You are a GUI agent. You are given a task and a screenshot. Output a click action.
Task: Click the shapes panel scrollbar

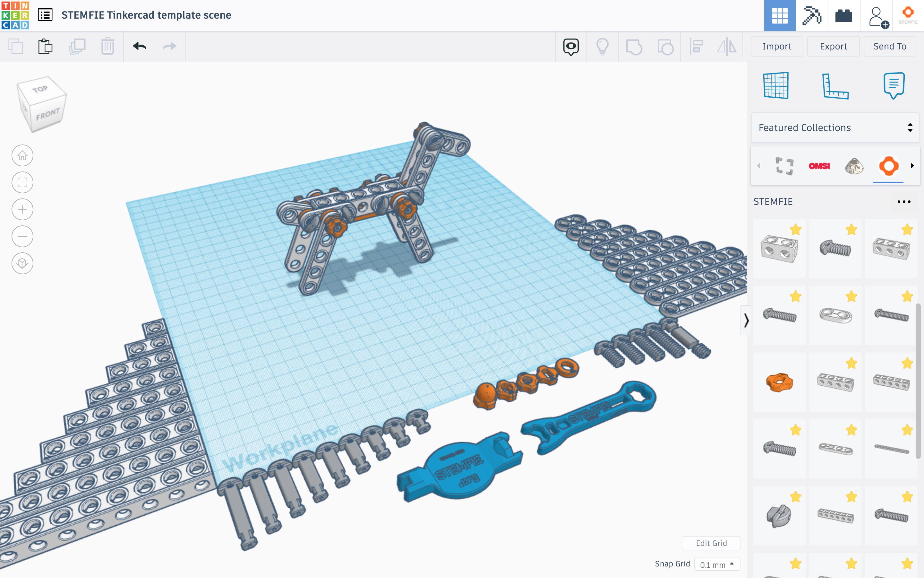(x=918, y=381)
